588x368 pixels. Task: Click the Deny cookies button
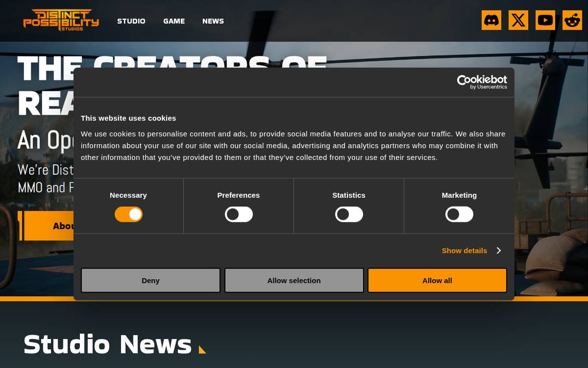coord(150,280)
